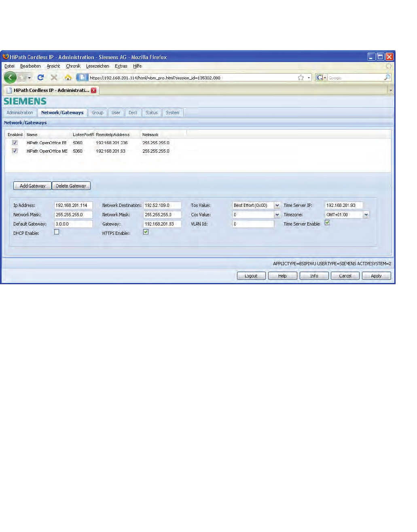Open the Lesezeichen menu
This screenshot has height=532, width=417.
coord(97,66)
